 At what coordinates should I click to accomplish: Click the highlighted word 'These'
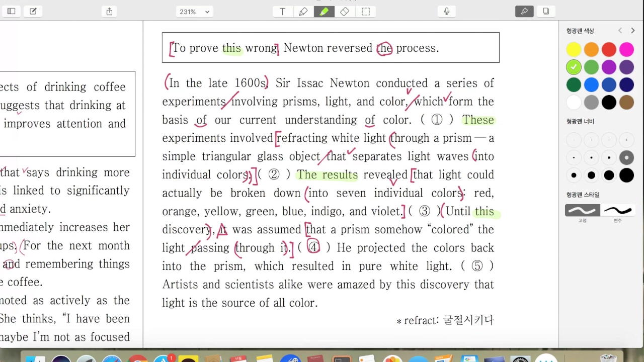[x=478, y=120]
